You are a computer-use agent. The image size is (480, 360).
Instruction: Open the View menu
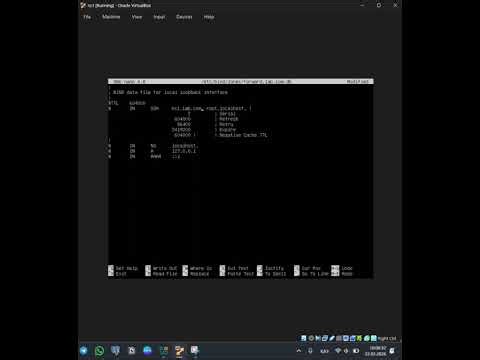[x=137, y=17]
